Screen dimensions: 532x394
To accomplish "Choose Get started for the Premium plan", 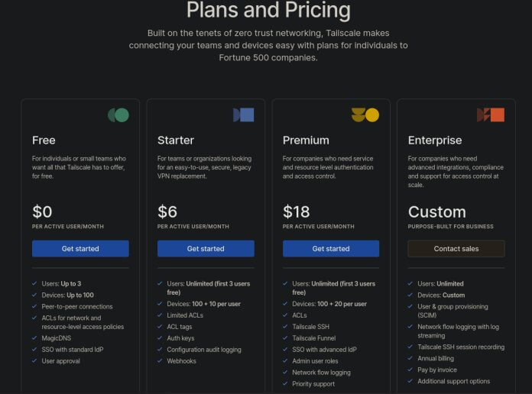I will pyautogui.click(x=331, y=249).
